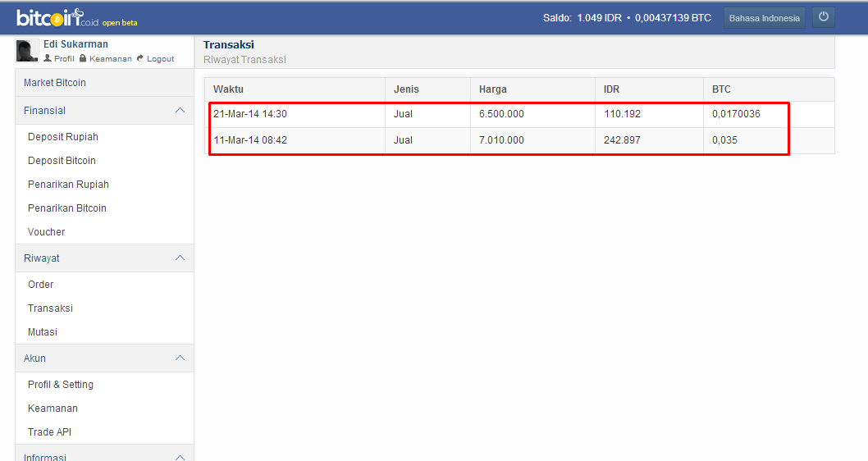
Task: Open Order history in the sidebar
Action: click(40, 285)
